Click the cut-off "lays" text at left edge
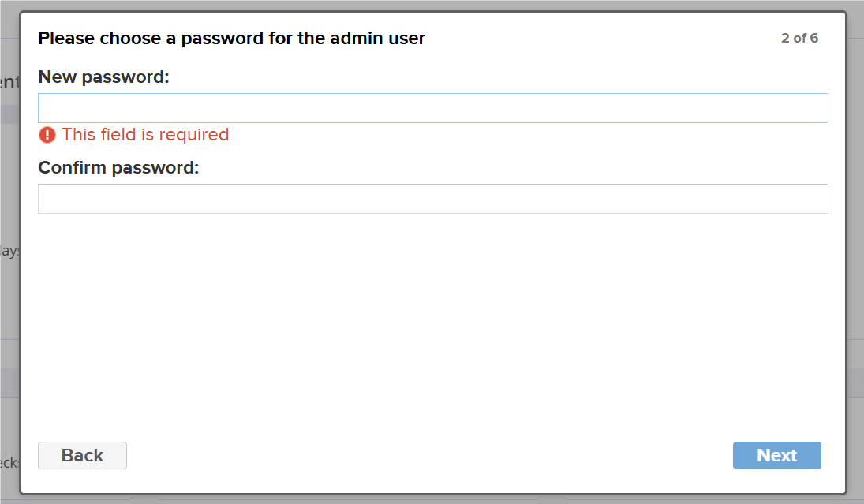This screenshot has width=864, height=504. pyautogui.click(x=9, y=251)
